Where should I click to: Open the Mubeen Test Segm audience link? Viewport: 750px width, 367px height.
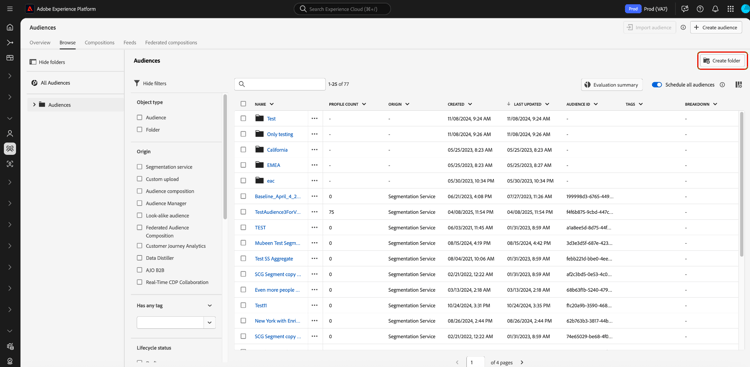(277, 243)
